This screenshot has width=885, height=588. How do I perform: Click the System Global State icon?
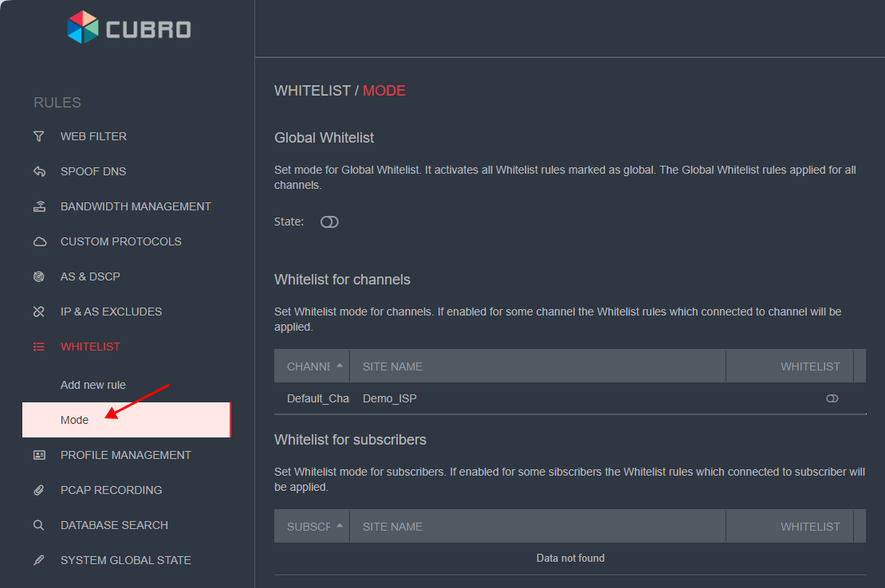[x=39, y=560]
